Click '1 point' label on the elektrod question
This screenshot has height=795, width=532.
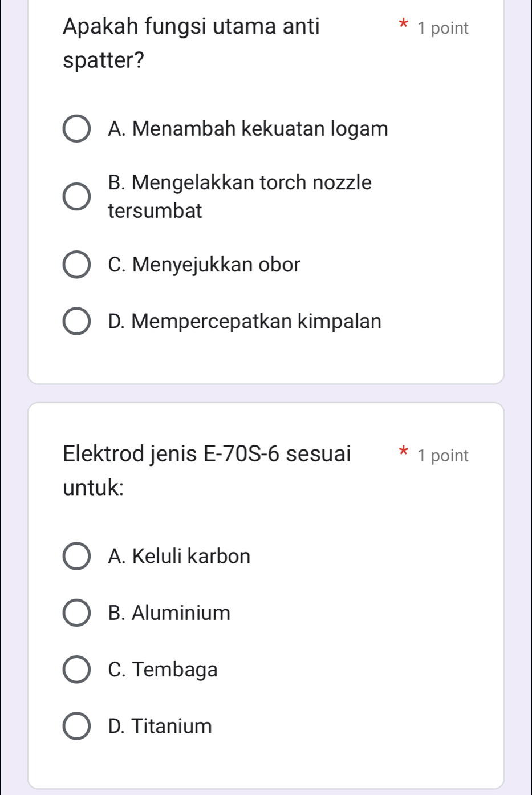click(x=442, y=456)
